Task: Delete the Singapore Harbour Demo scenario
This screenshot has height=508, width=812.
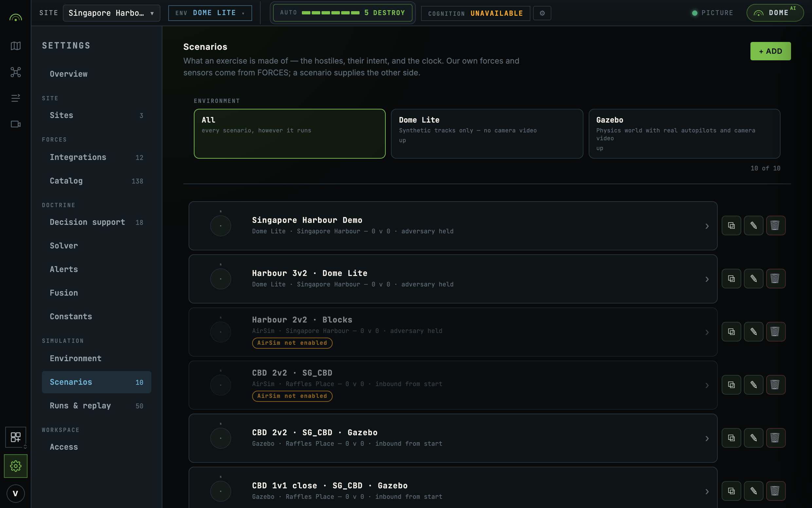Action: pyautogui.click(x=776, y=225)
